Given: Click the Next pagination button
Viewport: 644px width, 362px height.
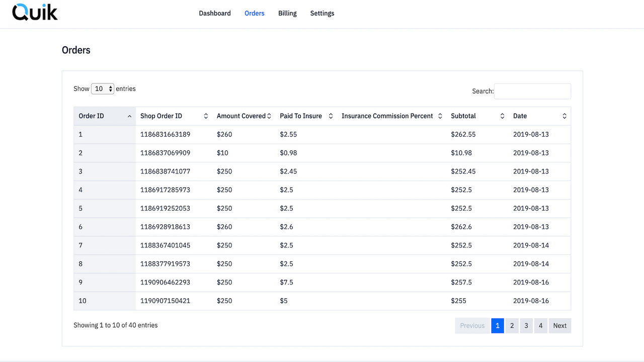Looking at the screenshot, I should click(560, 326).
